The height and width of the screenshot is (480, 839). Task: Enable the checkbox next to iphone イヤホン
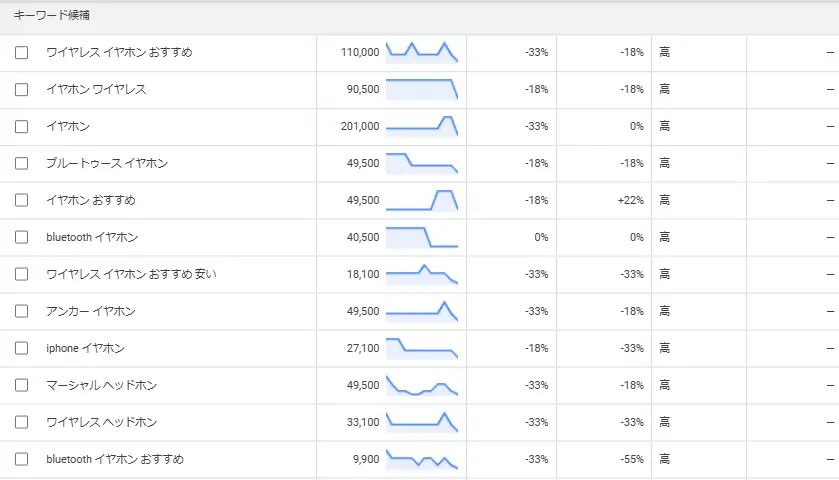[x=22, y=349]
